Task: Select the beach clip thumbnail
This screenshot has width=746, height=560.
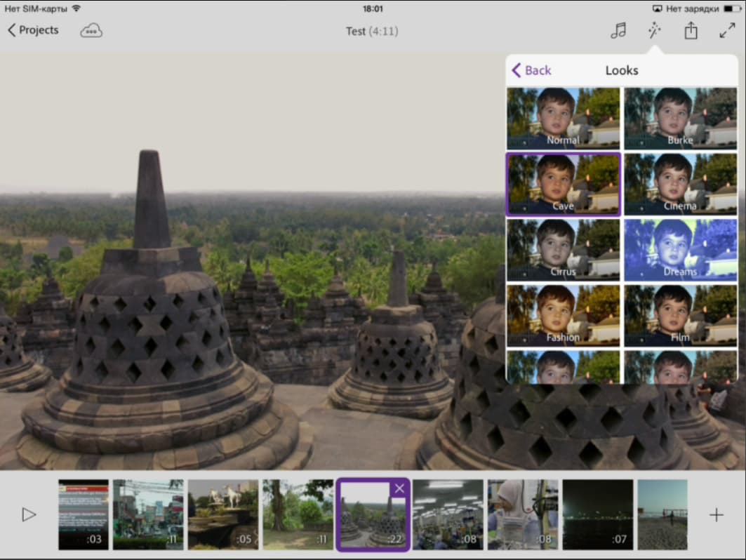Action: pyautogui.click(x=662, y=514)
